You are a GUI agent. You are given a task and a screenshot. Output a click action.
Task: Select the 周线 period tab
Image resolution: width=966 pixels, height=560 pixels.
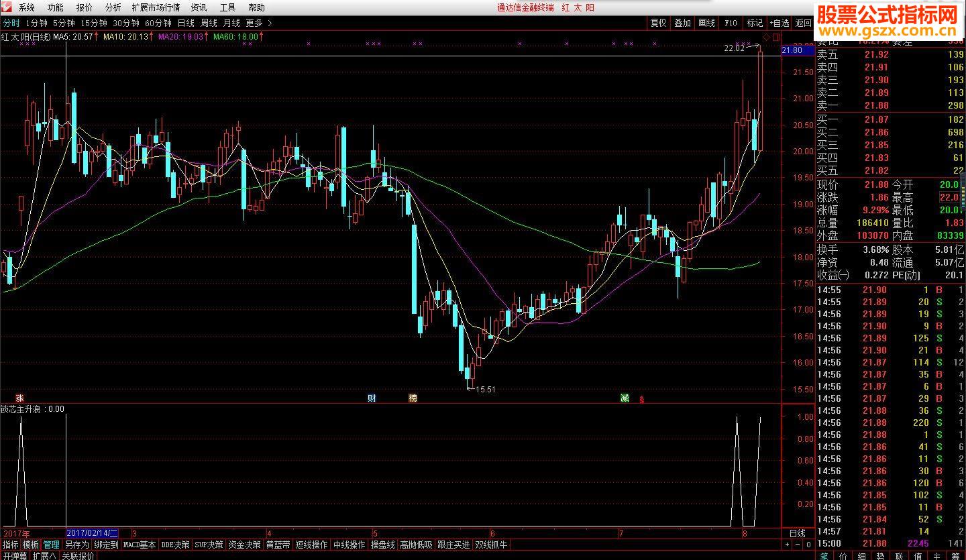(209, 23)
